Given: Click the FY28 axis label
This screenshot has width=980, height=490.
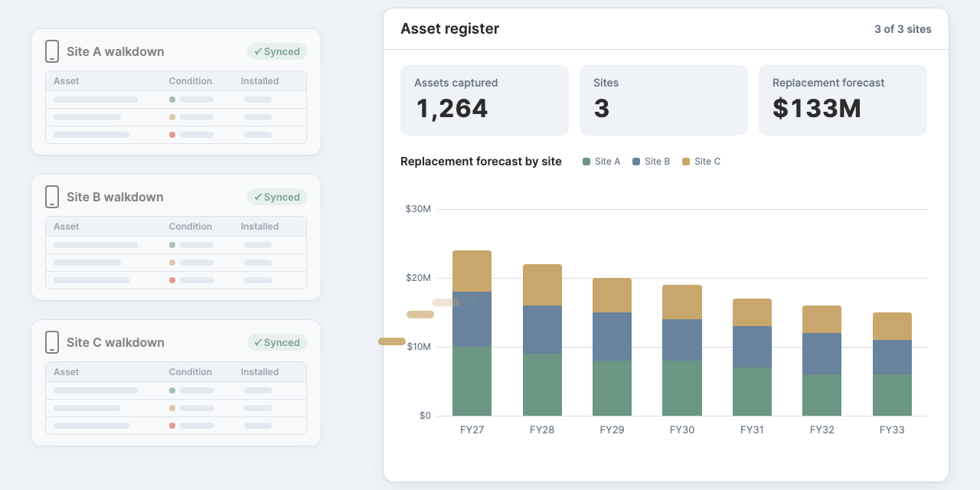Looking at the screenshot, I should 542,430.
